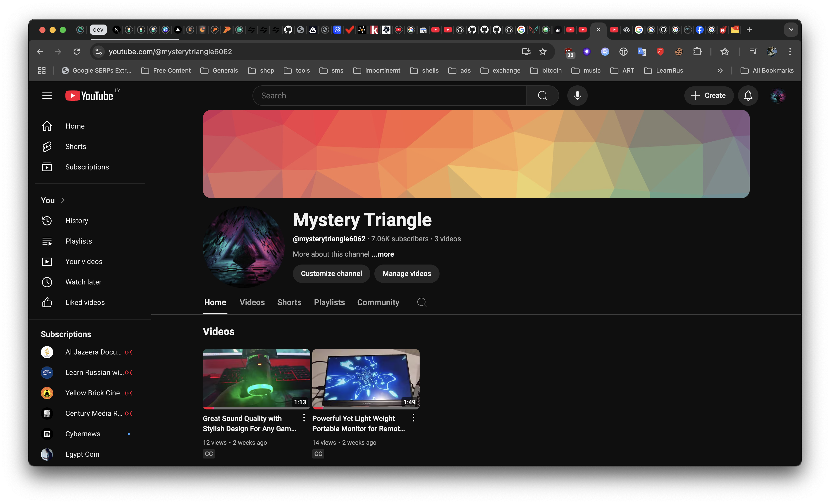Open Your videos in sidebar

(x=90, y=262)
